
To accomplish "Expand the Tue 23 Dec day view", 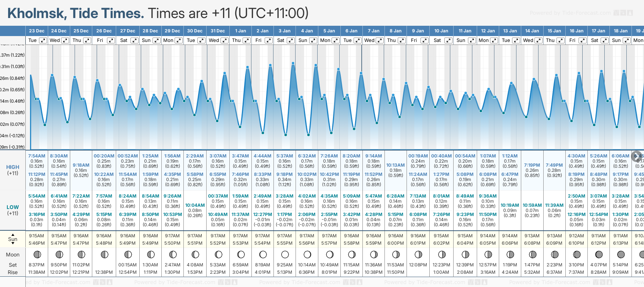I will [43, 40].
